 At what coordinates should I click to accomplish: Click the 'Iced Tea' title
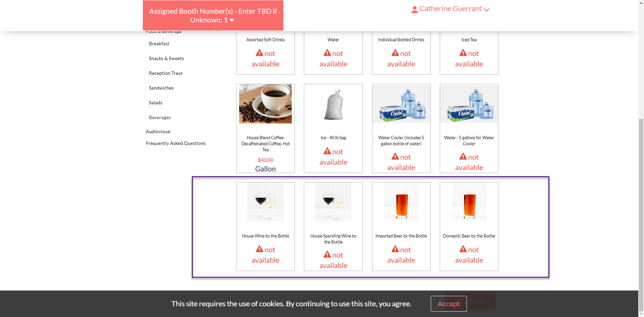pyautogui.click(x=469, y=40)
